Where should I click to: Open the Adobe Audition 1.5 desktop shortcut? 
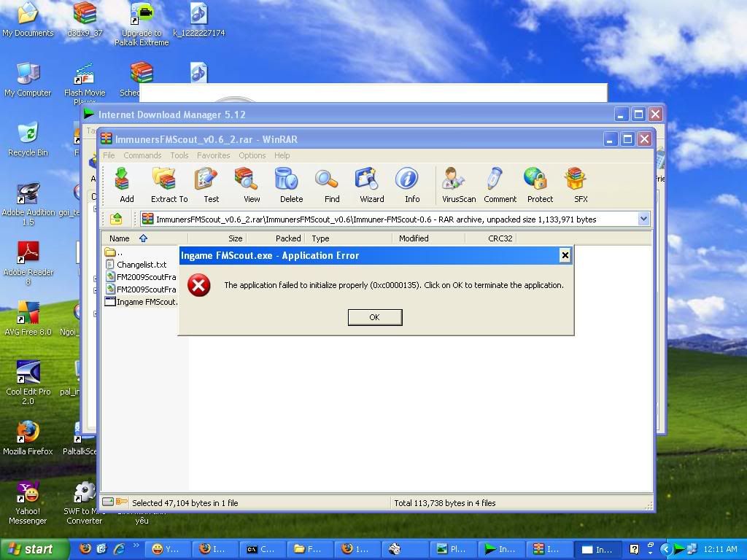point(28,205)
